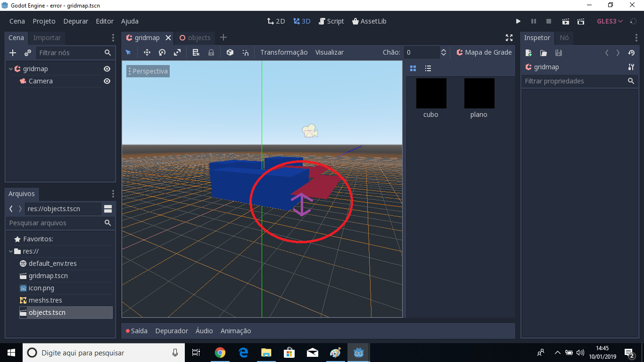Collapse the gridmap node in Scene tree
The width and height of the screenshot is (644, 362).
tap(10, 68)
